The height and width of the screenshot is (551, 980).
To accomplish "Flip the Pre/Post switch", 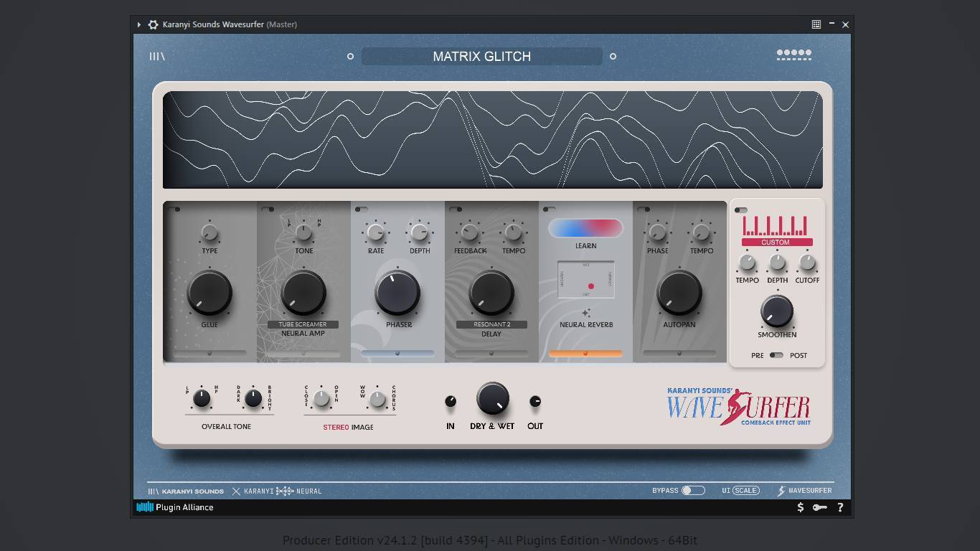I will 776,355.
